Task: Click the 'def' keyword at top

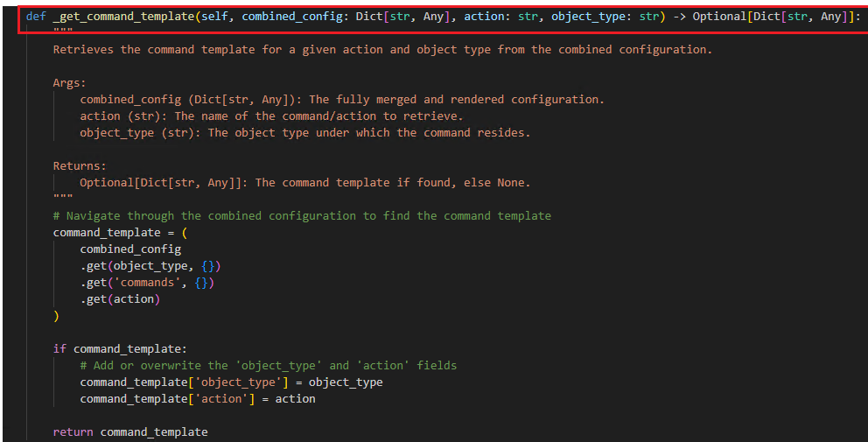Action: pos(36,17)
